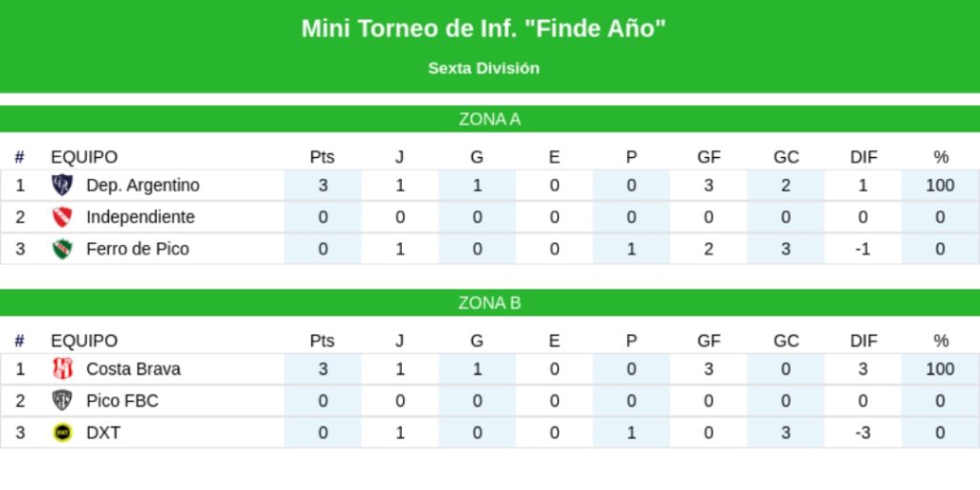Click the Ferro de Pico crest icon
Image resolution: width=980 pixels, height=490 pixels.
point(62,249)
